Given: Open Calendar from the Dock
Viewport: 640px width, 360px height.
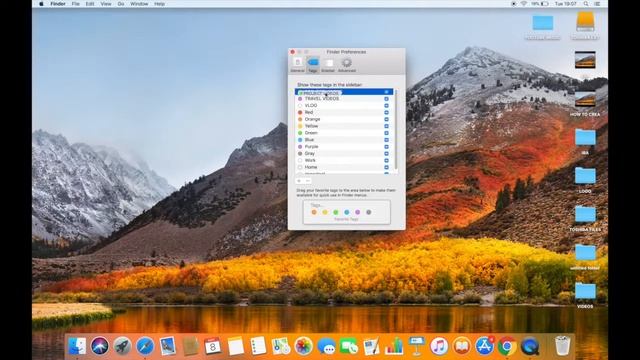Looking at the screenshot, I should pyautogui.click(x=213, y=346).
